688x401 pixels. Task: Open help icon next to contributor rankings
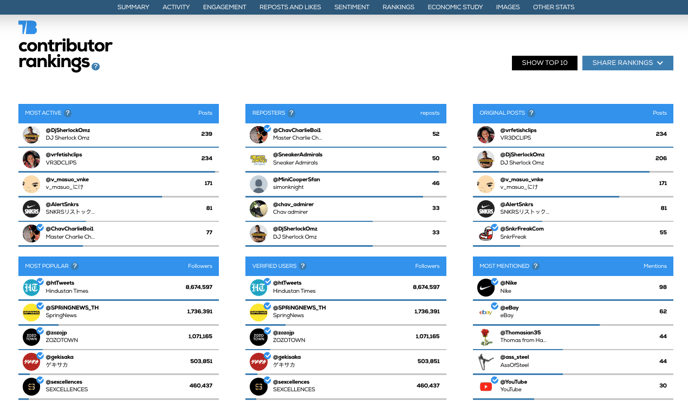click(96, 67)
